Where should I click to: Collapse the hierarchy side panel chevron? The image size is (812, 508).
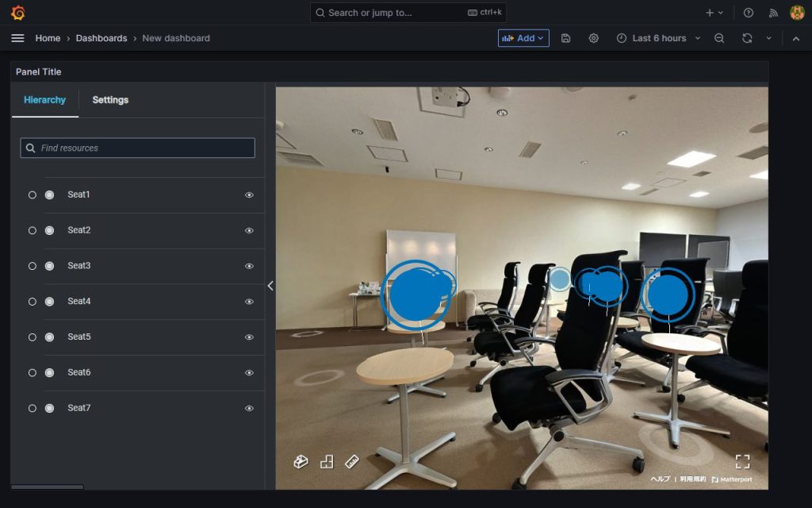point(270,286)
